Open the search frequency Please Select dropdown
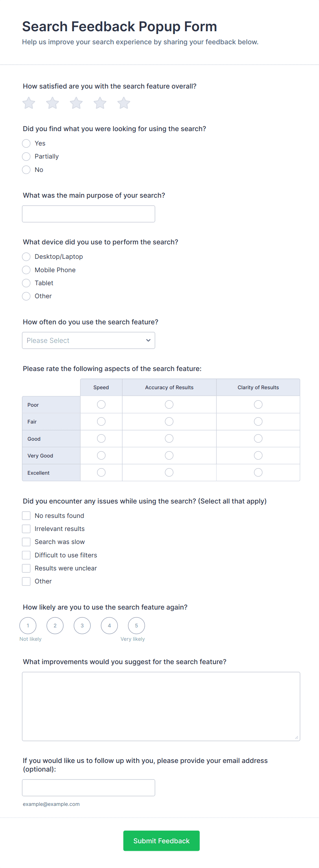The image size is (319, 868). pyautogui.click(x=88, y=340)
